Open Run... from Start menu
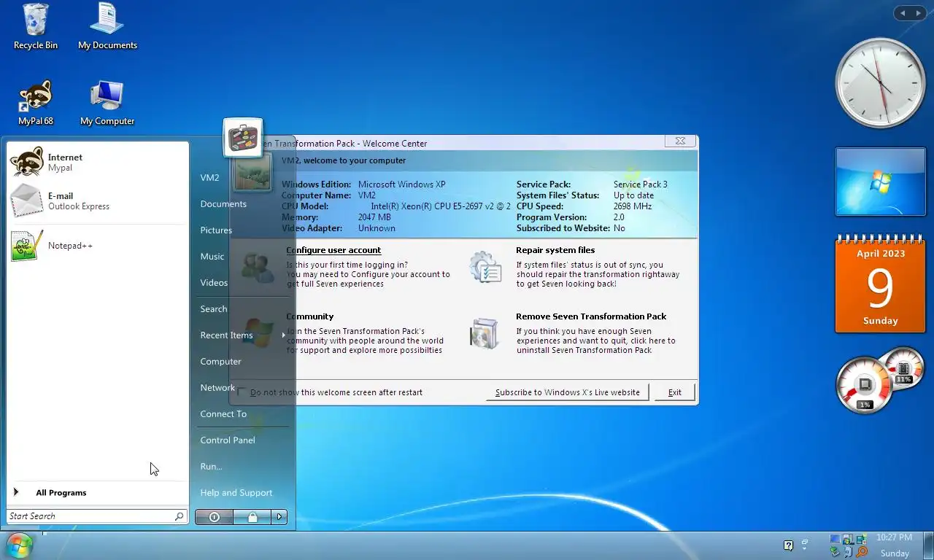 click(211, 466)
